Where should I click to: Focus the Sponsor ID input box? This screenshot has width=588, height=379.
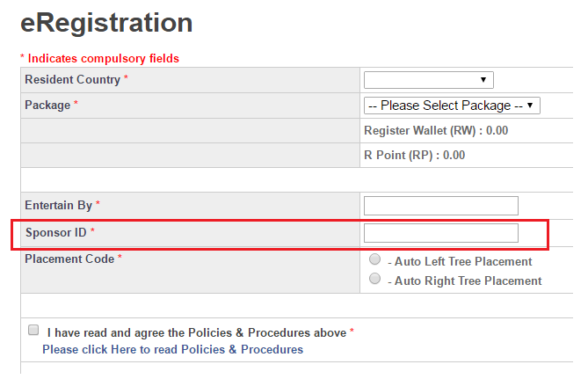tap(440, 233)
